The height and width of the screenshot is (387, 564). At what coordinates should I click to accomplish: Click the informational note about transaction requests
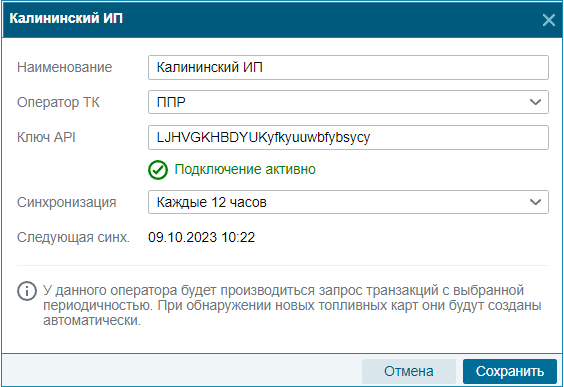[292, 305]
